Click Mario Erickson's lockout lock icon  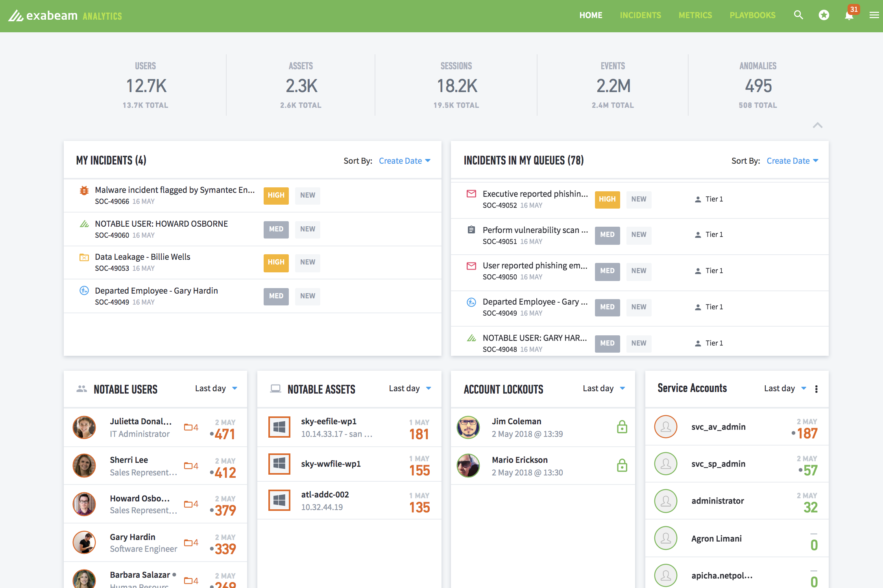[622, 466]
